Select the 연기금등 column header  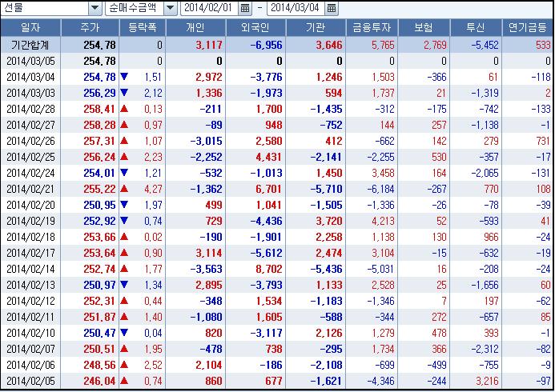[528, 27]
